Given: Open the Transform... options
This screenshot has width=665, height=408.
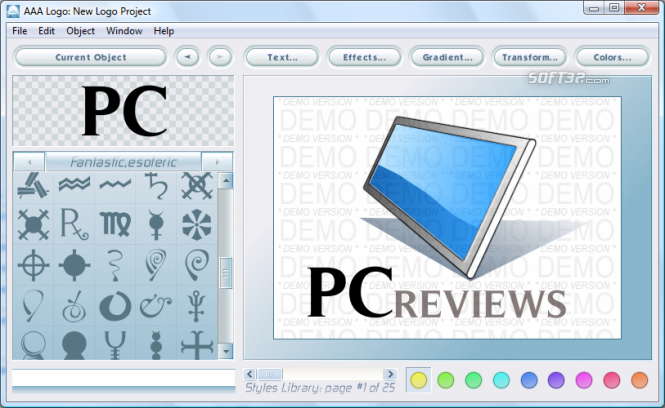Looking at the screenshot, I should point(530,57).
